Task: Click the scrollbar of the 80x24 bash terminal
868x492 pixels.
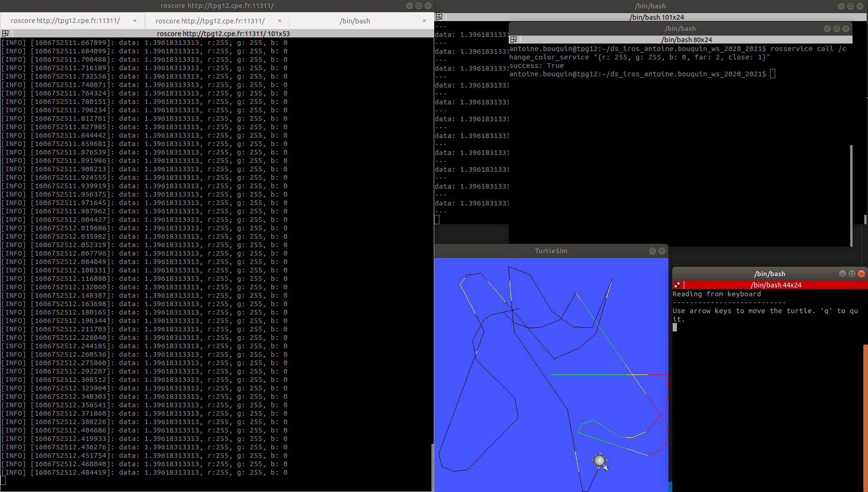Action: click(851, 195)
